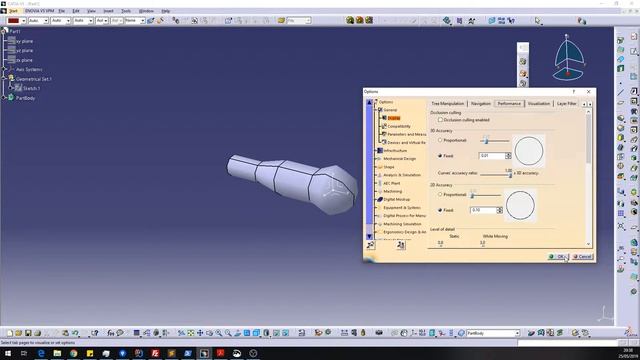This screenshot has width=640, height=360.
Task: Expand Infrastructure category in Options tree
Action: pos(376,151)
